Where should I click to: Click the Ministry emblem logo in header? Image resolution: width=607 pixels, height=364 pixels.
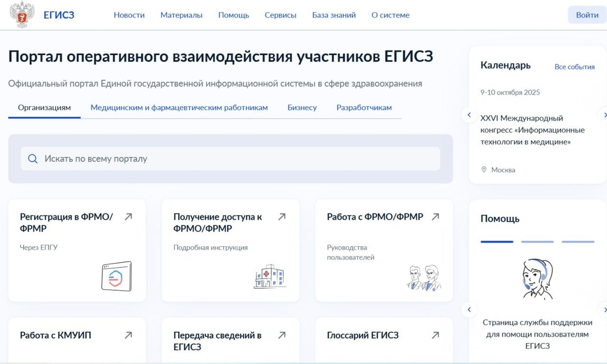click(21, 15)
